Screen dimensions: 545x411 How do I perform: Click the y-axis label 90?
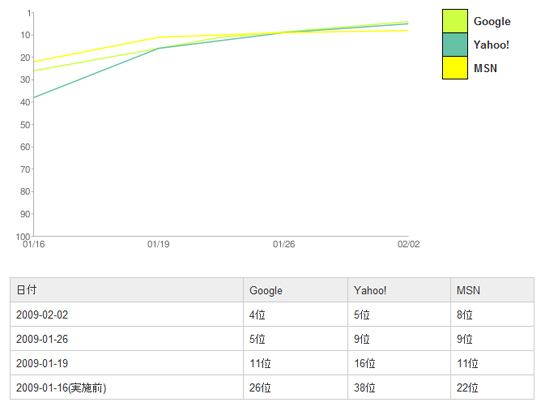[x=25, y=214]
